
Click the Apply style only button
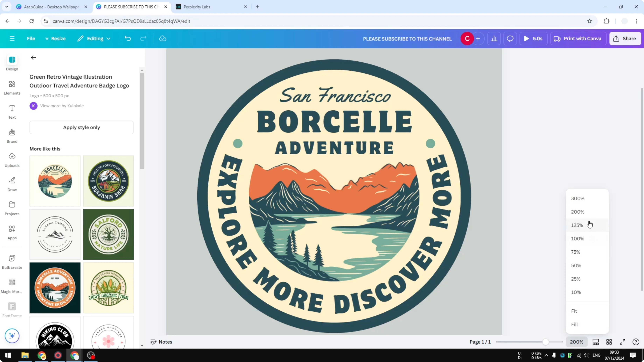82,127
